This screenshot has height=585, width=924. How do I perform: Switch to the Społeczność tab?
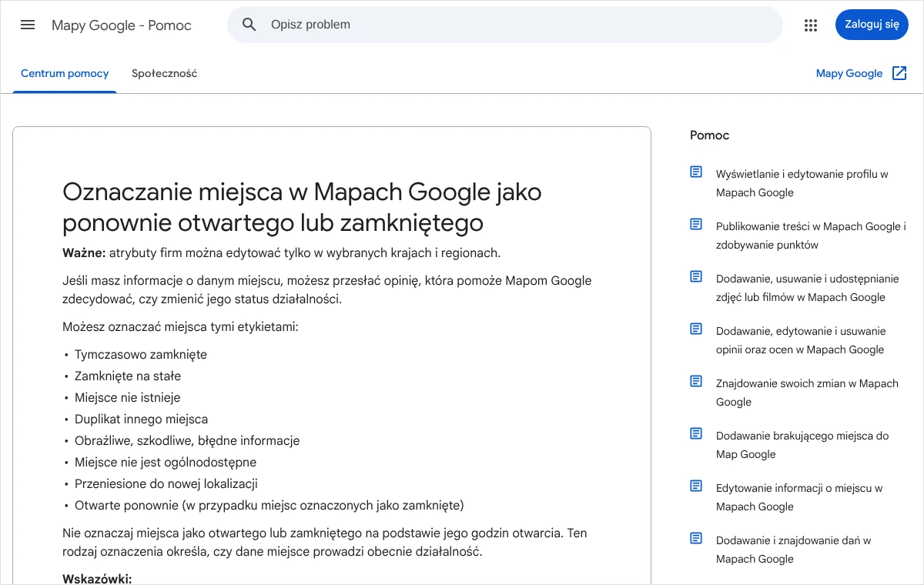pos(164,73)
